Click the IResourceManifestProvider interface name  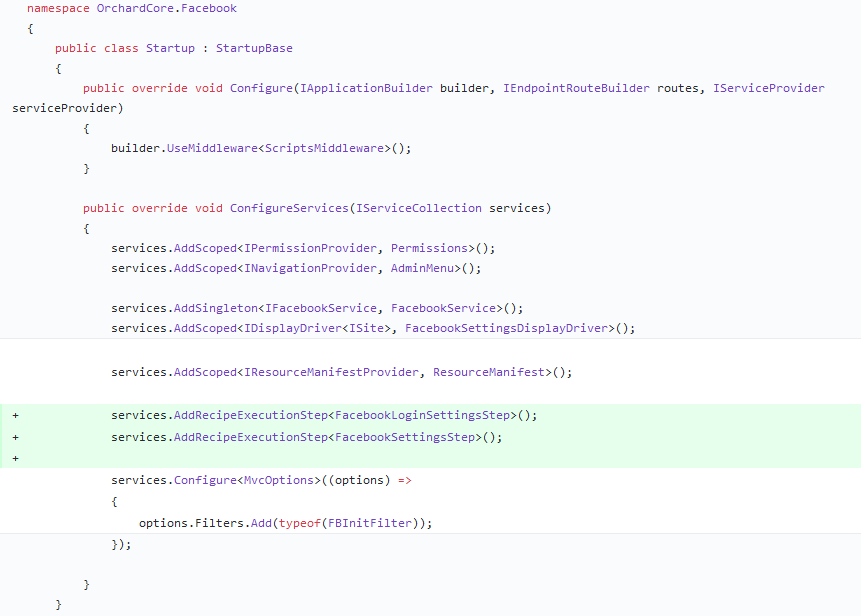click(x=331, y=372)
